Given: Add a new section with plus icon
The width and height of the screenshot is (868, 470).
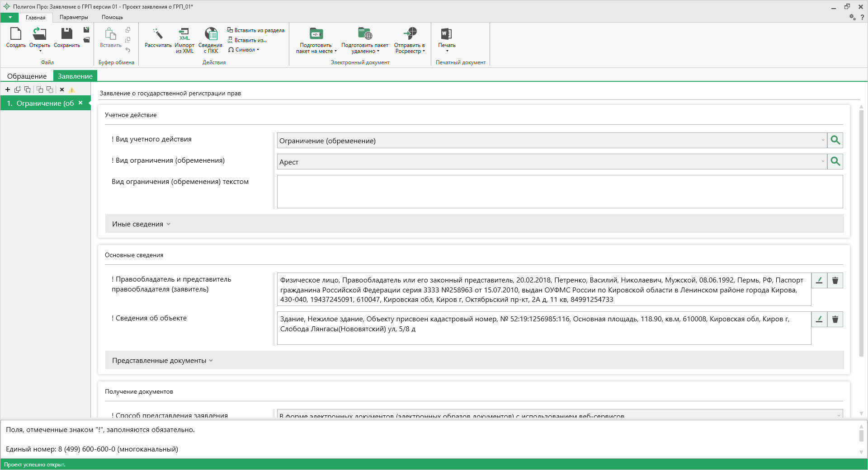Looking at the screenshot, I should click(x=8, y=89).
